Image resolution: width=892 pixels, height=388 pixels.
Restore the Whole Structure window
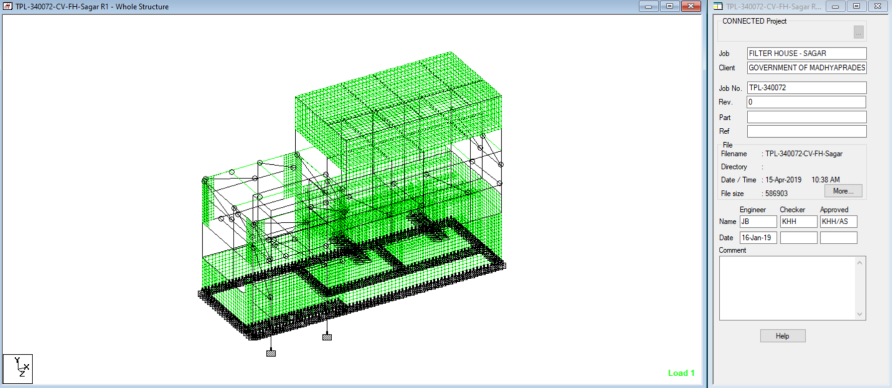click(670, 6)
